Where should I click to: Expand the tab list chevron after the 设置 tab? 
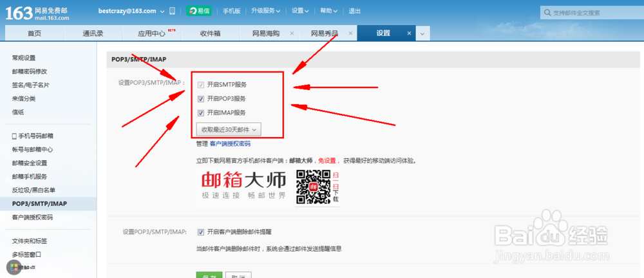point(422,33)
